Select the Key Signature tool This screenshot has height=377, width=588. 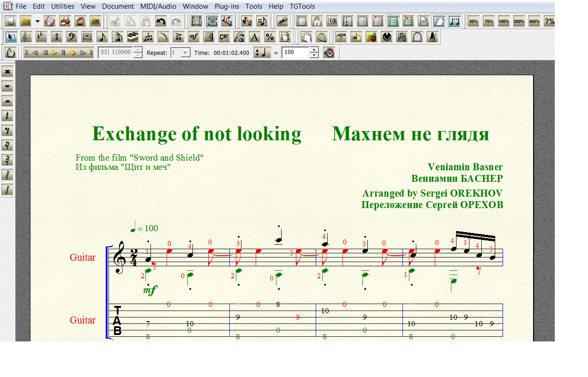(x=41, y=37)
